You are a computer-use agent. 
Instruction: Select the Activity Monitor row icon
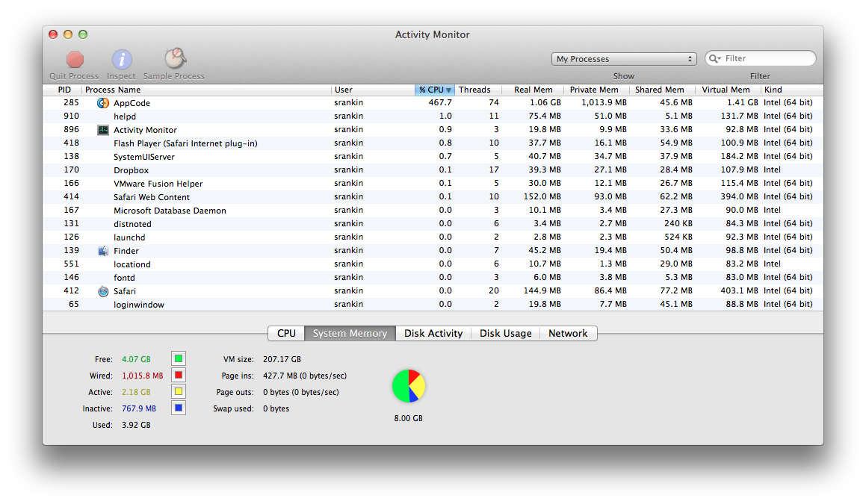[102, 130]
